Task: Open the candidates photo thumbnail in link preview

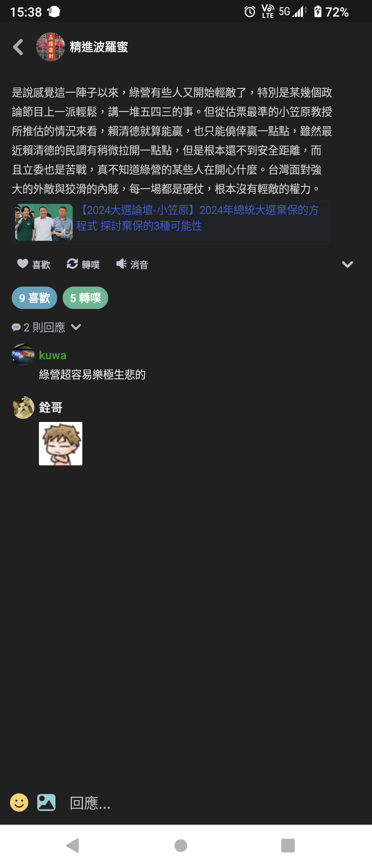Action: coord(44,222)
